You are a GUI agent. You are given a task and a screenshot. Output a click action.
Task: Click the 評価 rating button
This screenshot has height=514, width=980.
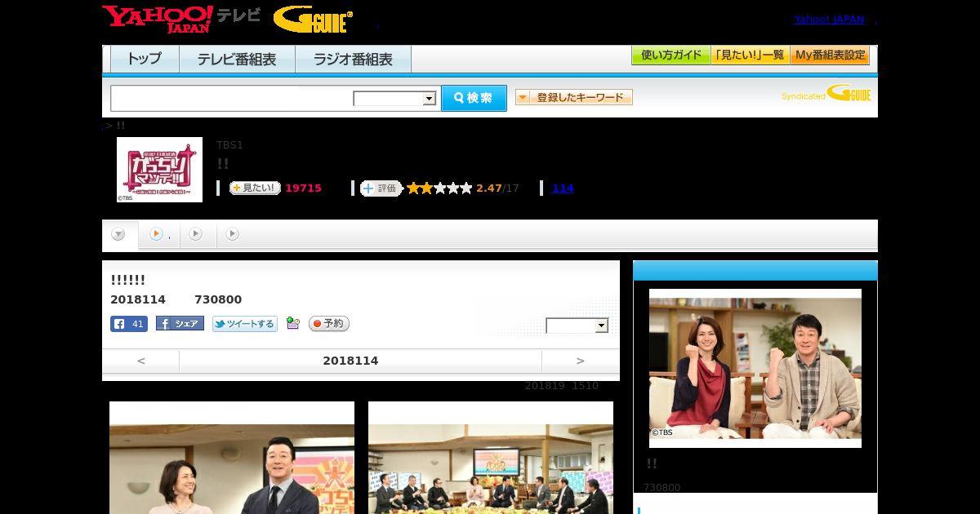(381, 188)
